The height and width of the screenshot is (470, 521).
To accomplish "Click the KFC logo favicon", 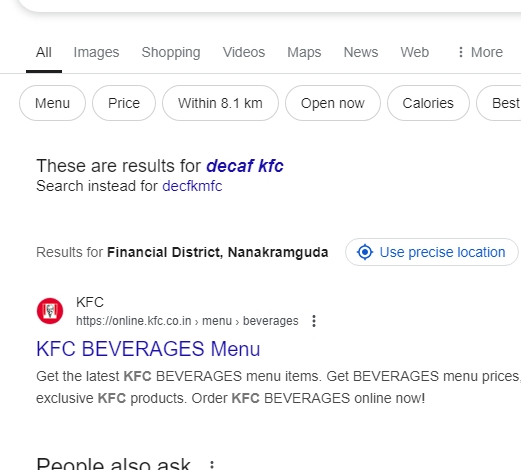I will 50,311.
